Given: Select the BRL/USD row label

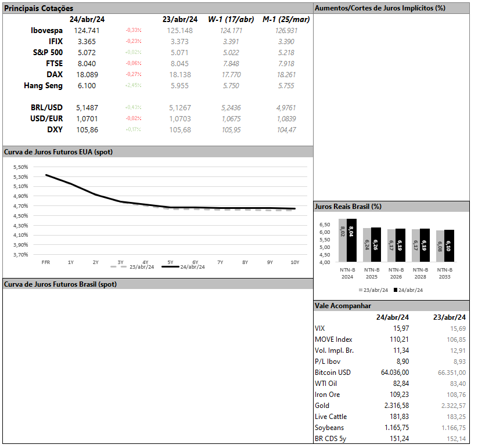Looking at the screenshot, I should point(46,108).
